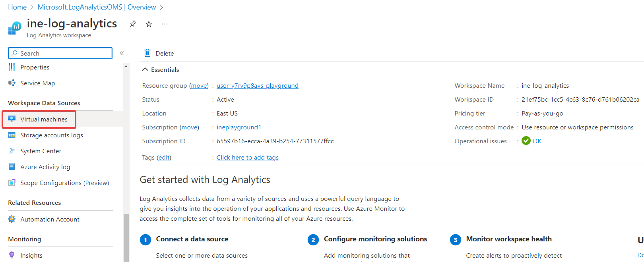The image size is (644, 262).
Task: Open Virtual machines data source
Action: tap(44, 119)
